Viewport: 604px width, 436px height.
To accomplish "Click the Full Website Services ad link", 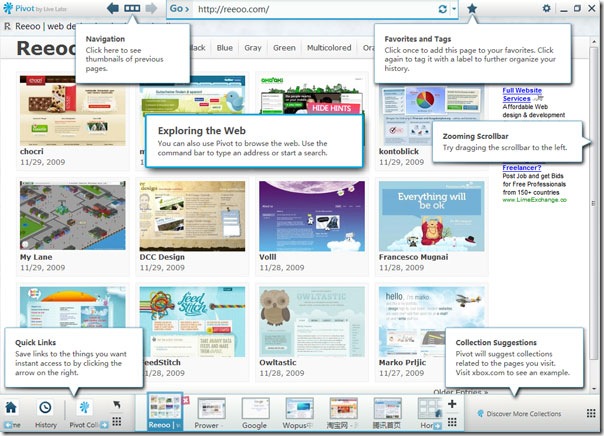I will click(x=522, y=94).
